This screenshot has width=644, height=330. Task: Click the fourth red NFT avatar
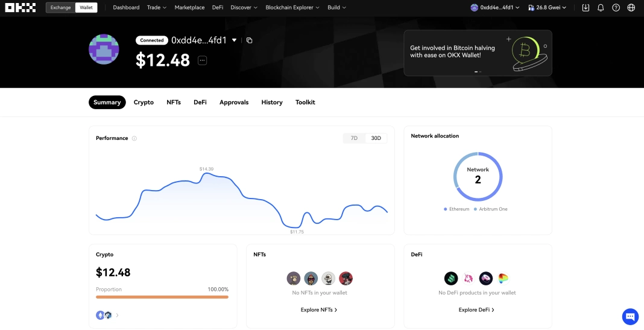pos(346,278)
